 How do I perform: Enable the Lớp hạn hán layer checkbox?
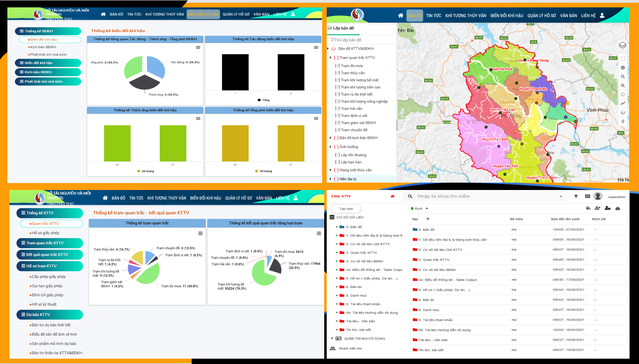tap(337, 162)
